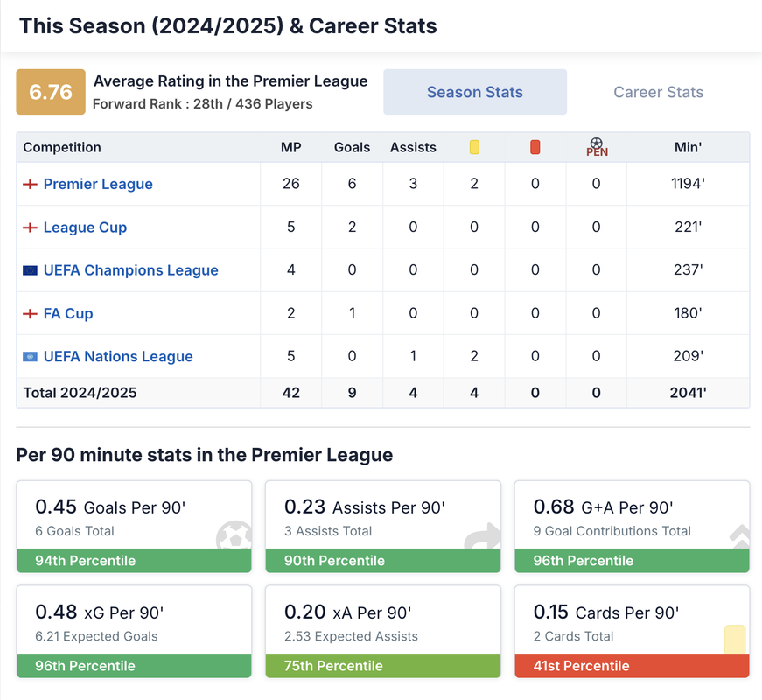762x700 pixels.
Task: Click the Goals Per 90' stat card
Action: click(x=134, y=516)
